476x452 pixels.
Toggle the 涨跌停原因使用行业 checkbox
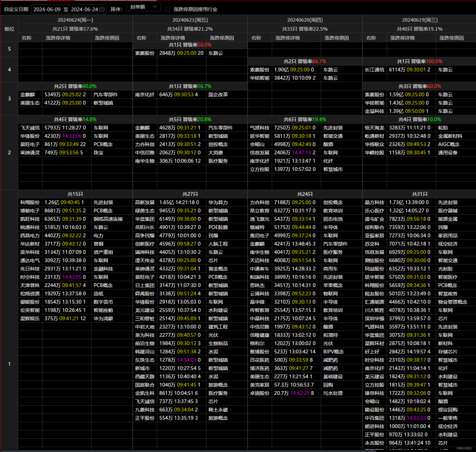[168, 9]
